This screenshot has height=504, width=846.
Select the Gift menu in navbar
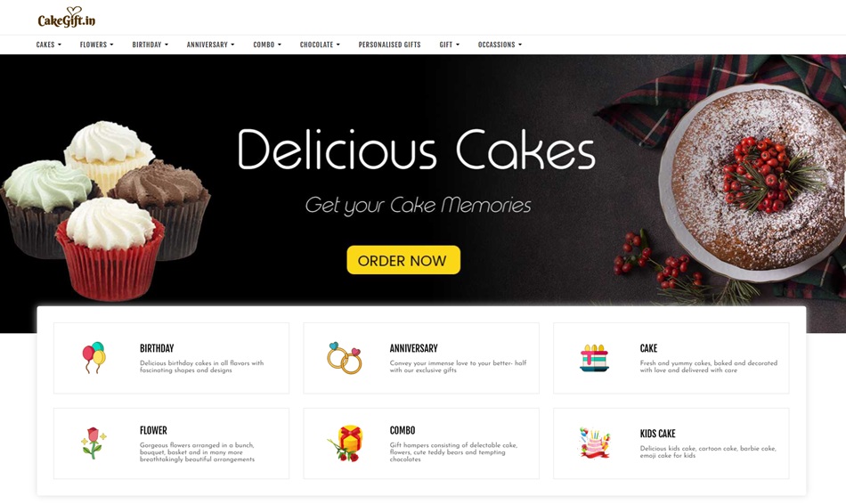pos(449,45)
